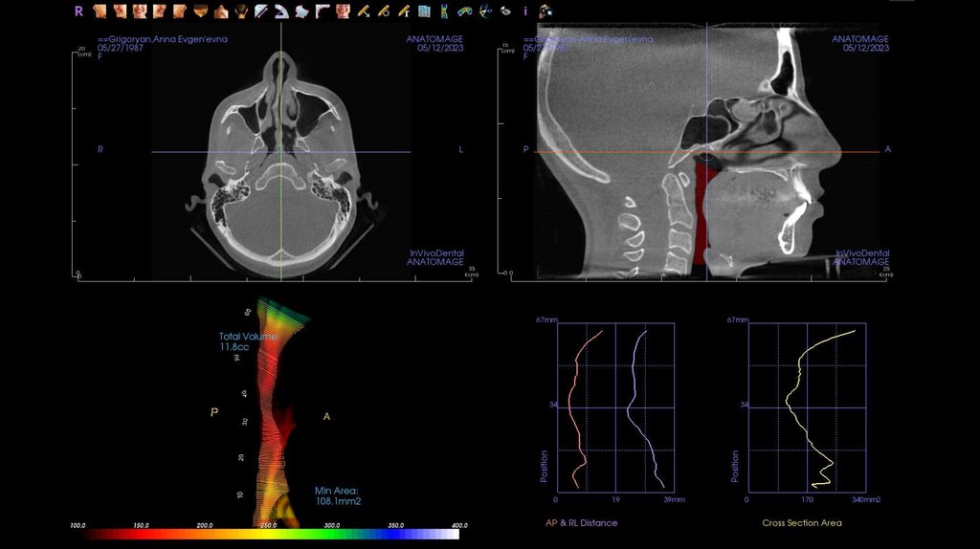Click the Min Area 108.1mm2 label
Screen dimensions: 980x549
coord(337,495)
